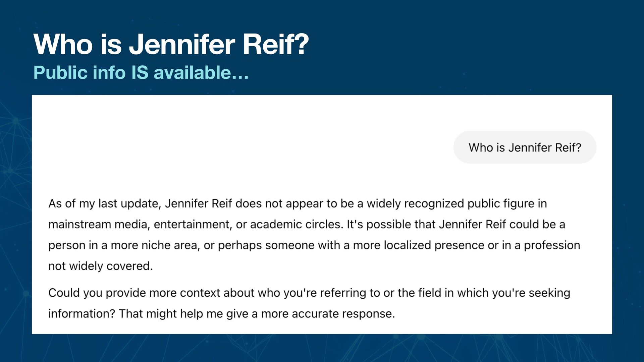Click the phrase 'accurate response.' at the end
This screenshot has width=644, height=362.
coord(343,313)
